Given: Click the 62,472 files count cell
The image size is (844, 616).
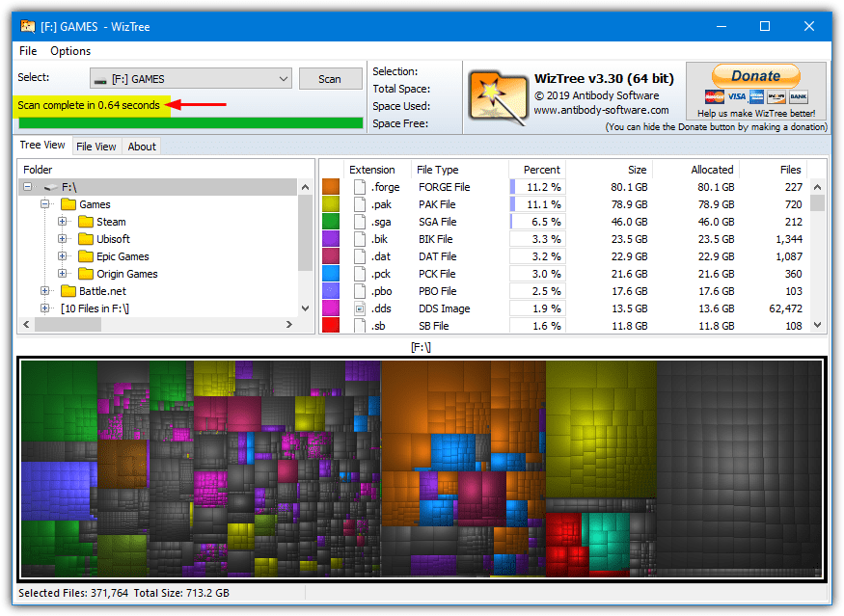Looking at the screenshot, I should tap(785, 308).
